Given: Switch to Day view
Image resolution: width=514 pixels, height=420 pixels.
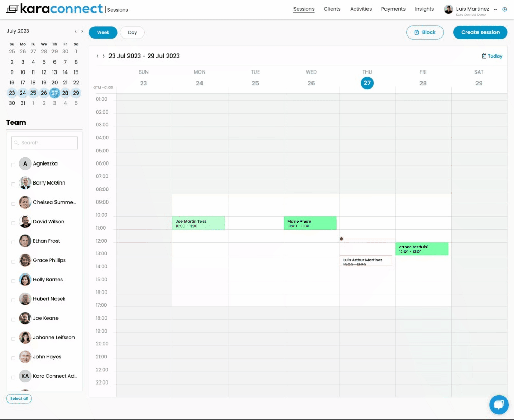Looking at the screenshot, I should pyautogui.click(x=132, y=32).
